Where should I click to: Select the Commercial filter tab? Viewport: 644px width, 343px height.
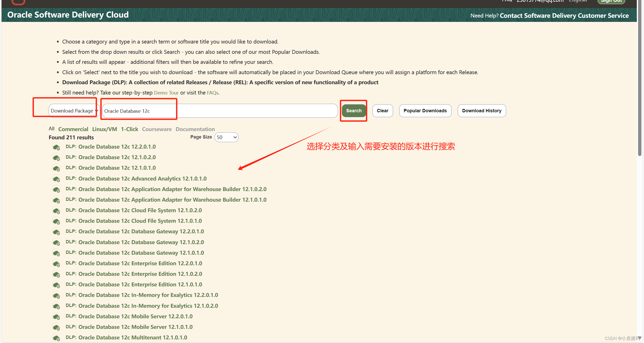(x=73, y=129)
